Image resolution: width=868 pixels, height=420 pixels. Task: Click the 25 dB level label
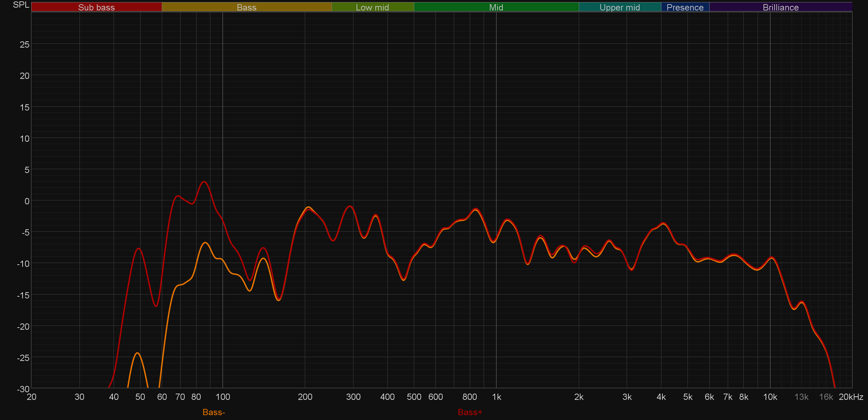tap(24, 44)
